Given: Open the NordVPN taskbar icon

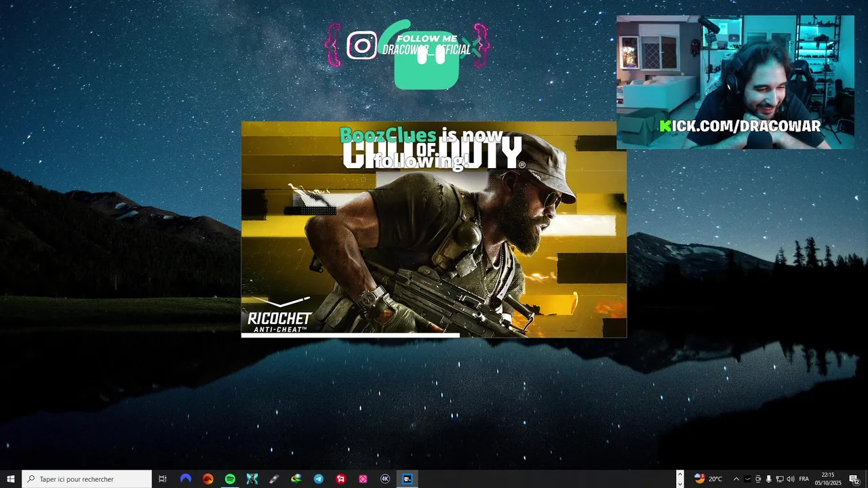Looking at the screenshot, I should coord(186,479).
